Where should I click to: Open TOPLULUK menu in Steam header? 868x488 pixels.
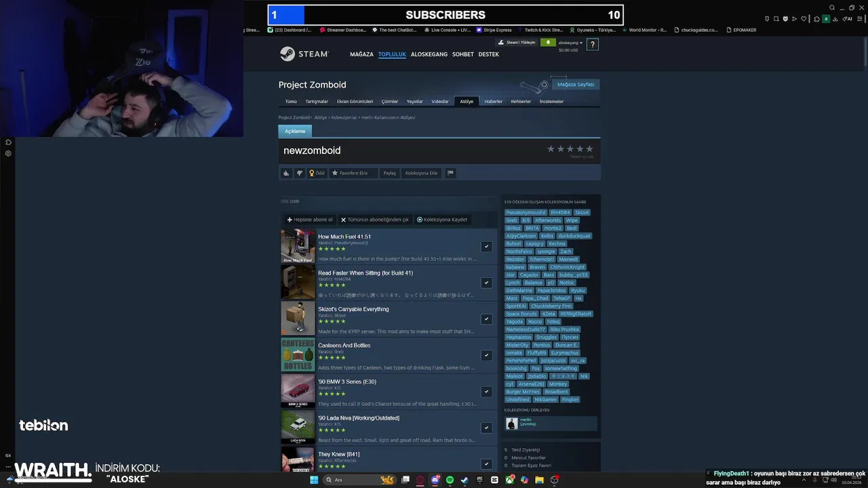coord(392,54)
